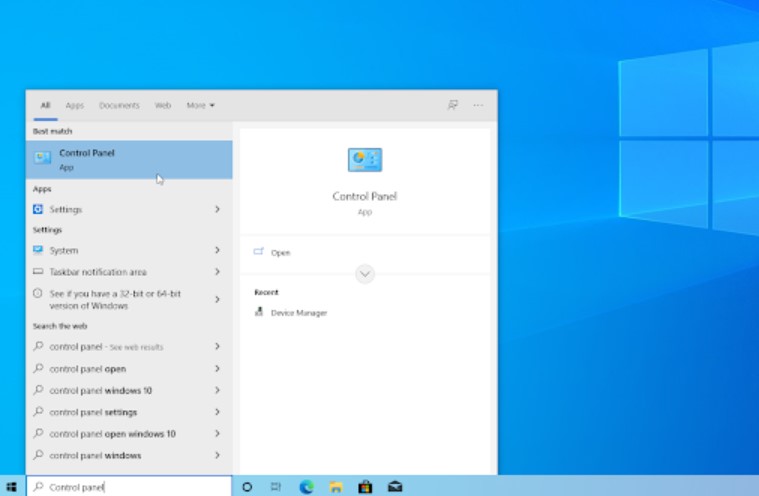The height and width of the screenshot is (496, 759).
Task: Click the System monitor icon
Action: coord(38,250)
